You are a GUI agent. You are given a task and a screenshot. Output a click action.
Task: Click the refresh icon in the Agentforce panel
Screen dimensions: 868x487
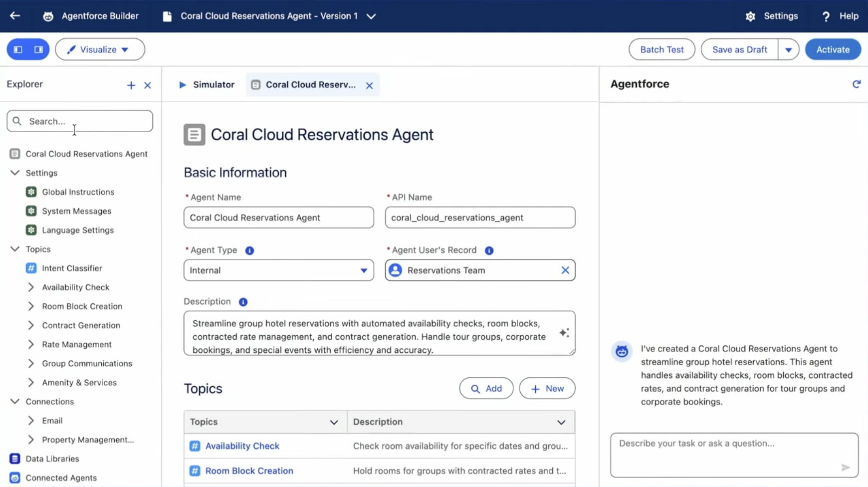tap(856, 84)
